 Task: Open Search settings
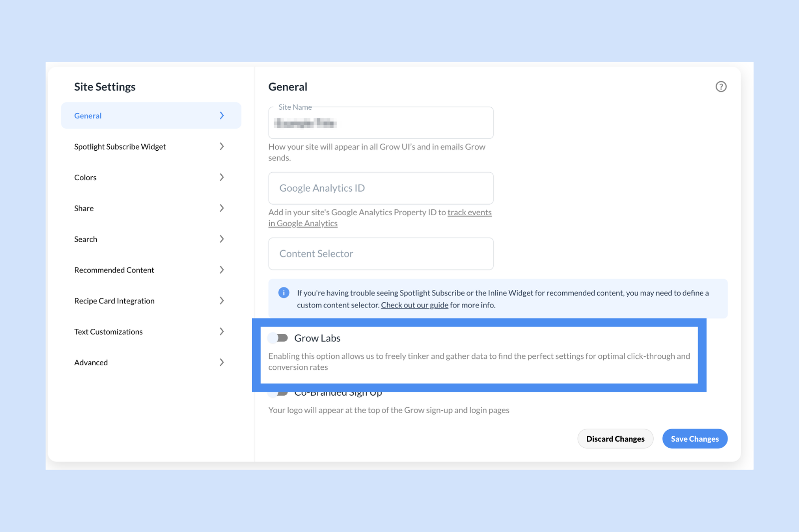151,239
